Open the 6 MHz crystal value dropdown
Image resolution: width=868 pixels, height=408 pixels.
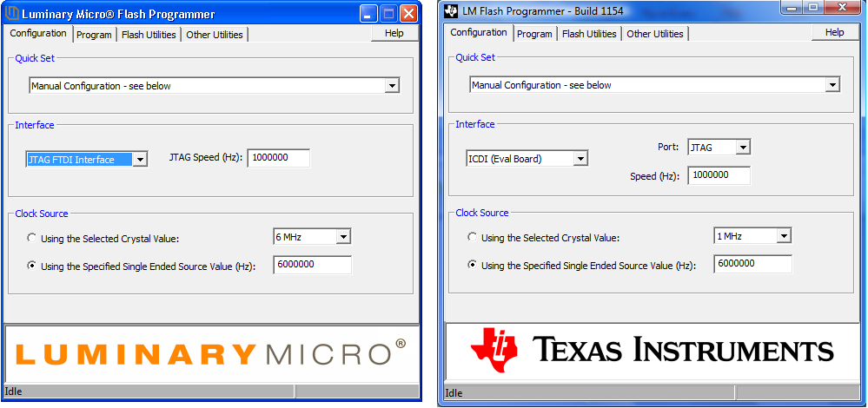(x=343, y=237)
